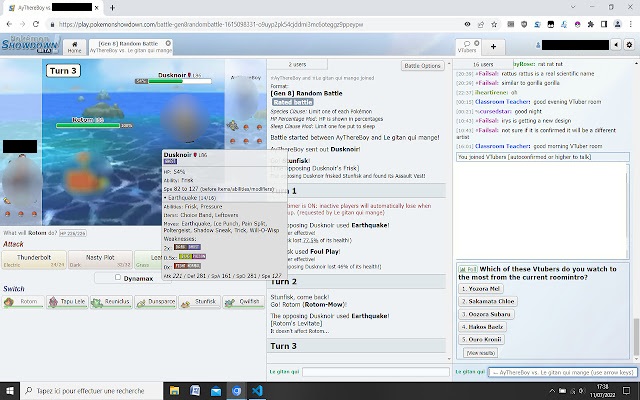Open Visual Studio Code from the taskbar
The height and width of the screenshot is (400, 640).
[x=257, y=391]
